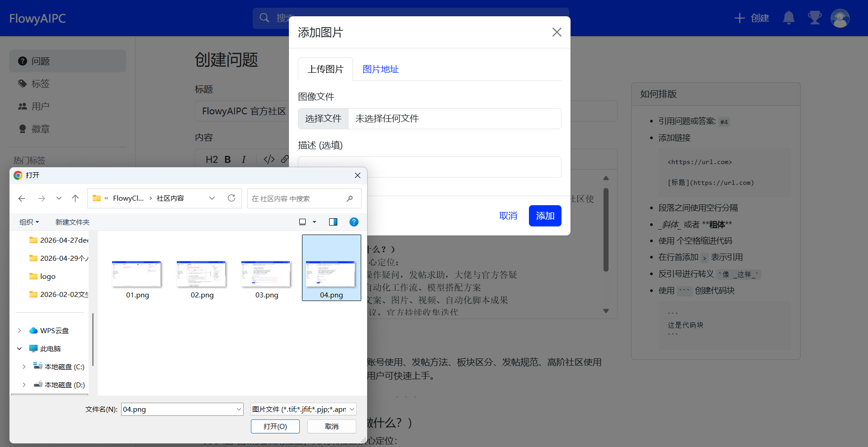Expand 本地磁盘 (C:) drive
Image resolution: width=868 pixels, height=447 pixels.
point(24,367)
